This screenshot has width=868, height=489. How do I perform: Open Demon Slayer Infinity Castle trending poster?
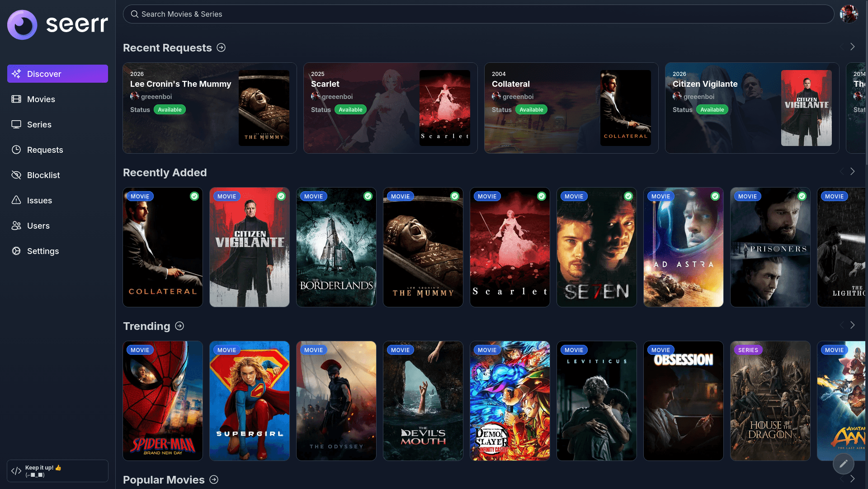pyautogui.click(x=510, y=401)
